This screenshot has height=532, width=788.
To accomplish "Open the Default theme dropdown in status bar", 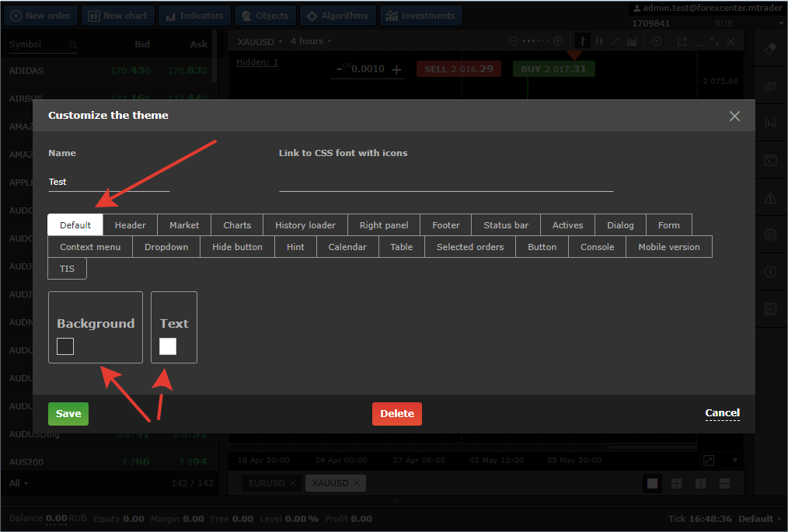I will click(759, 519).
